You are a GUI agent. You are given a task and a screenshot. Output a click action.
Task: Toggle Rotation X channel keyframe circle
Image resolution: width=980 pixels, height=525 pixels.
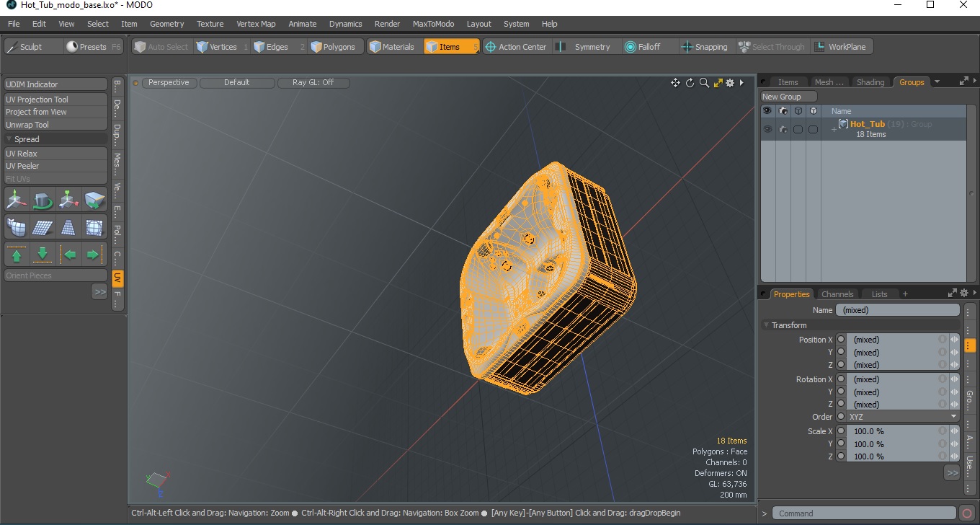pyautogui.click(x=841, y=379)
